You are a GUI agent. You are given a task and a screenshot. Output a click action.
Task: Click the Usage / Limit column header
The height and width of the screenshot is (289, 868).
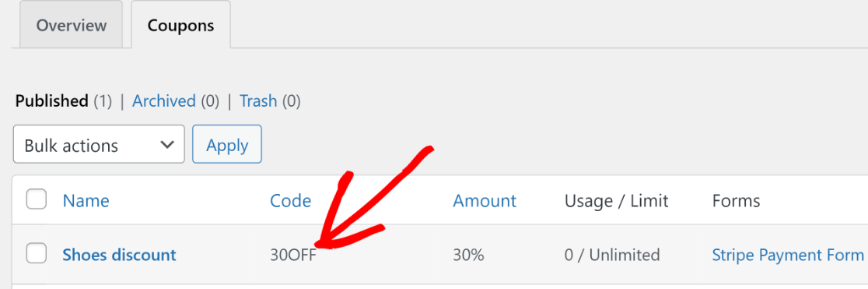coord(616,200)
